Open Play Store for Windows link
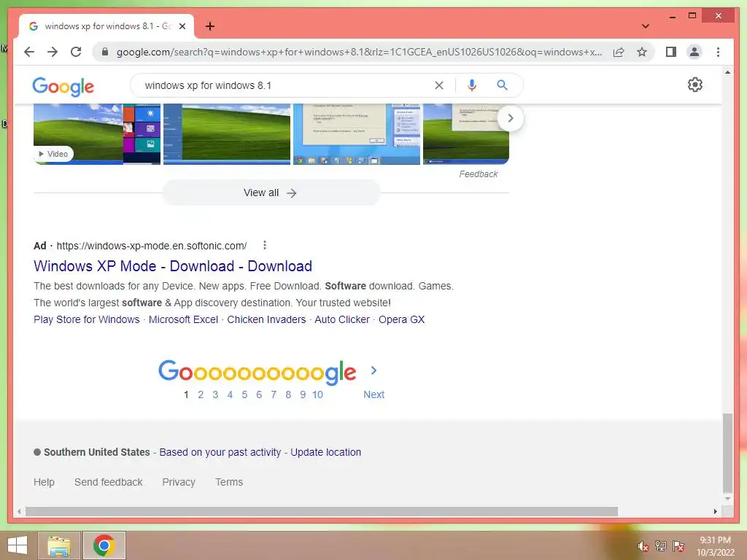Screen dimensions: 747x560 pyautogui.click(x=86, y=319)
